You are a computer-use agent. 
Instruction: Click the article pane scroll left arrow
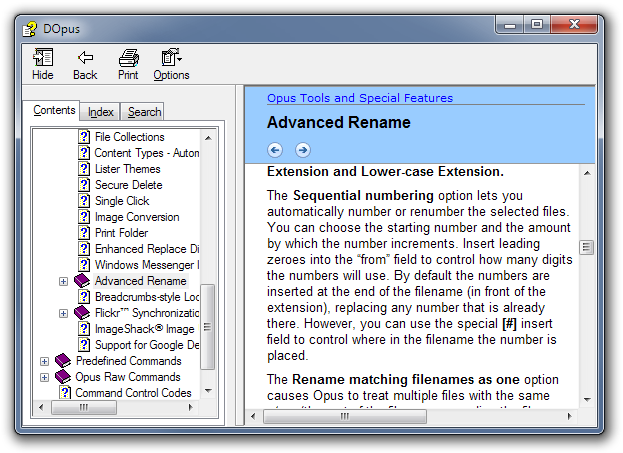[253, 416]
